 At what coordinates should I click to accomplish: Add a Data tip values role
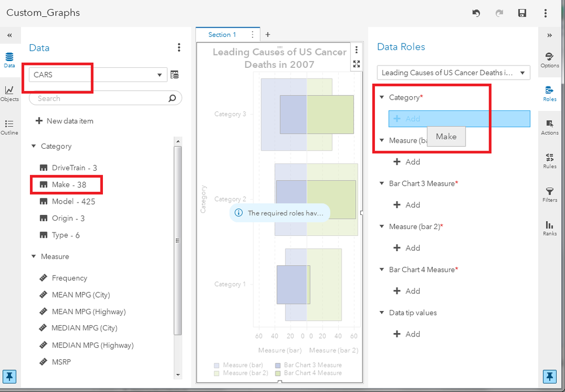407,334
